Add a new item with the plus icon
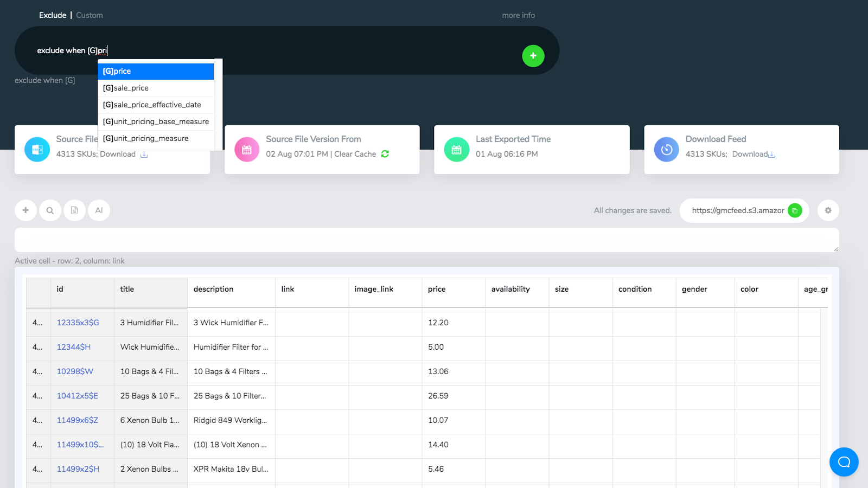Image resolution: width=868 pixels, height=488 pixels. 25,210
